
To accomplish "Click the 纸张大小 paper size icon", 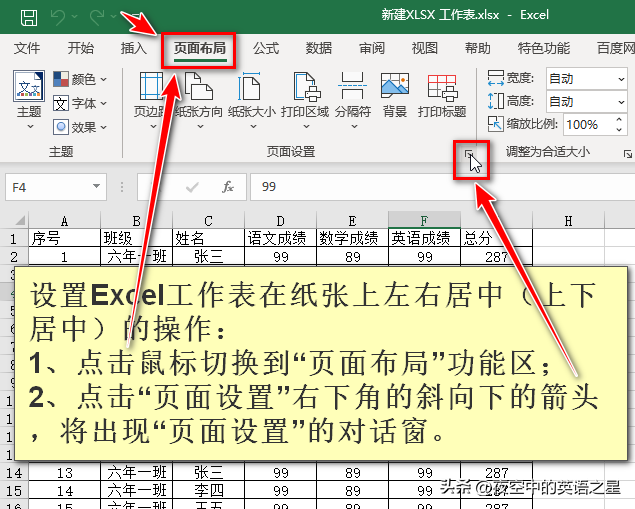I will 249,86.
